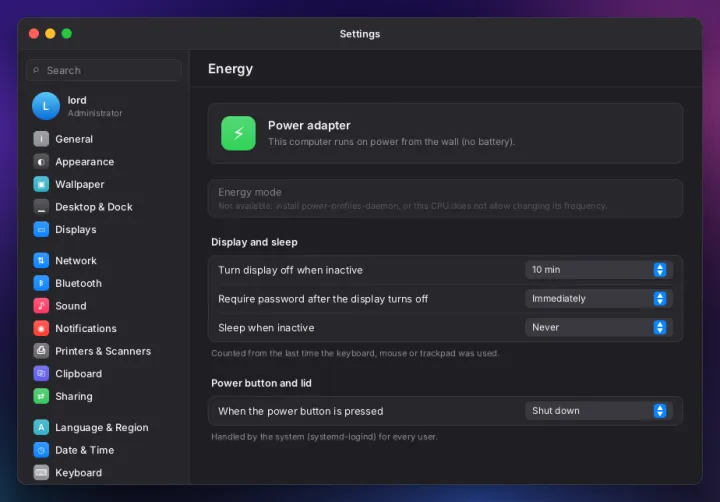Click 'Require password after the display turns off'

[323, 299]
